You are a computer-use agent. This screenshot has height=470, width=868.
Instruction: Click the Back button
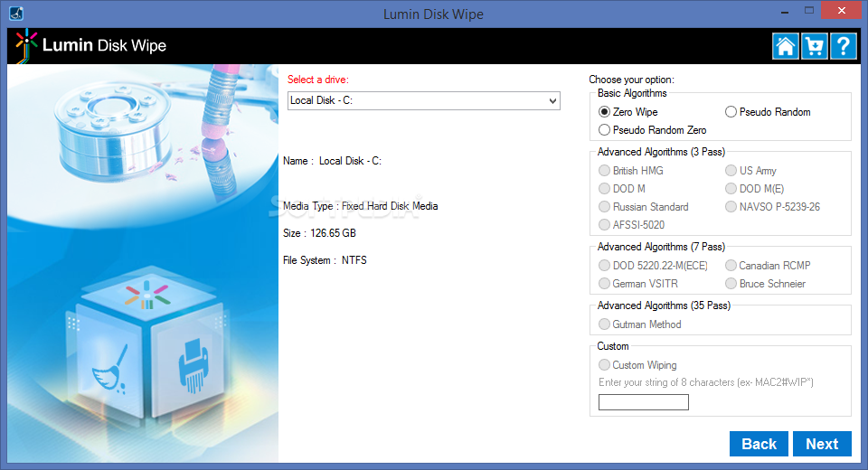(x=759, y=444)
